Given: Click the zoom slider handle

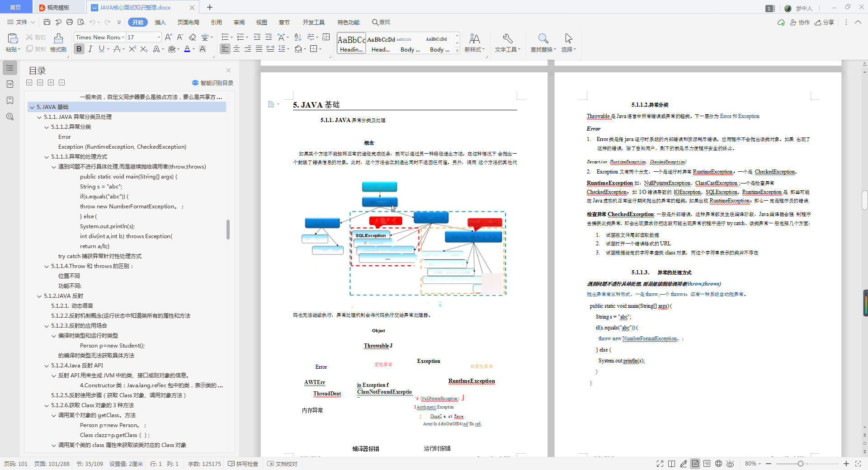Looking at the screenshot, I should pos(801,464).
